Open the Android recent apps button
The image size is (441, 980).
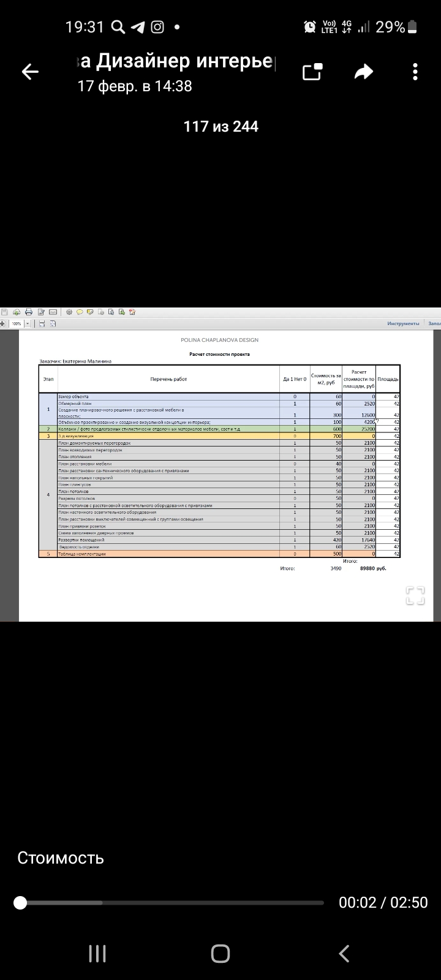[97, 953]
